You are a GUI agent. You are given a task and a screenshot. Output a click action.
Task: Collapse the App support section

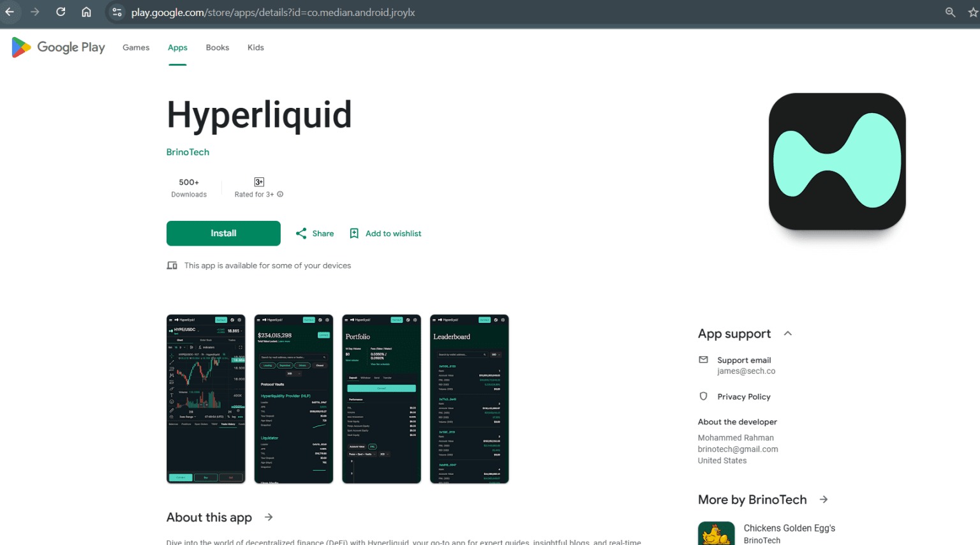point(788,334)
